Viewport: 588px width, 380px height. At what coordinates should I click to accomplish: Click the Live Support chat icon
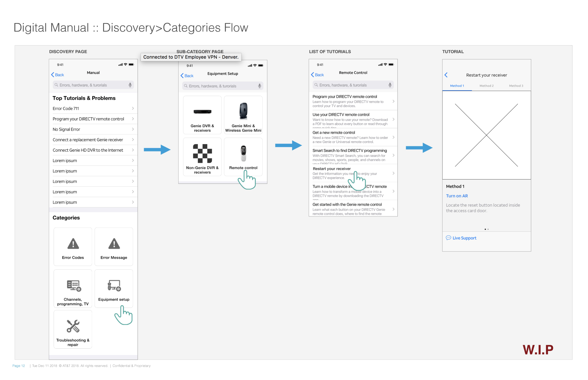448,238
